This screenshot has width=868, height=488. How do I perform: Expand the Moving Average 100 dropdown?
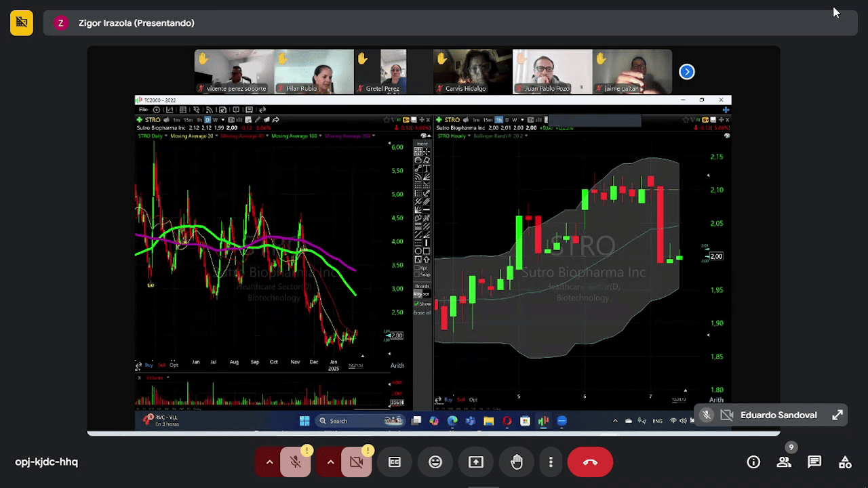point(321,136)
